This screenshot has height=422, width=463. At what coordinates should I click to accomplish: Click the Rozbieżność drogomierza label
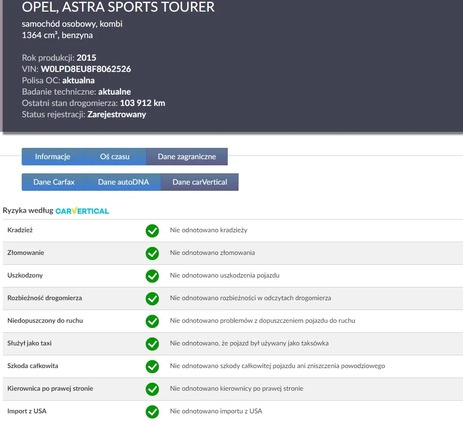pyautogui.click(x=45, y=298)
